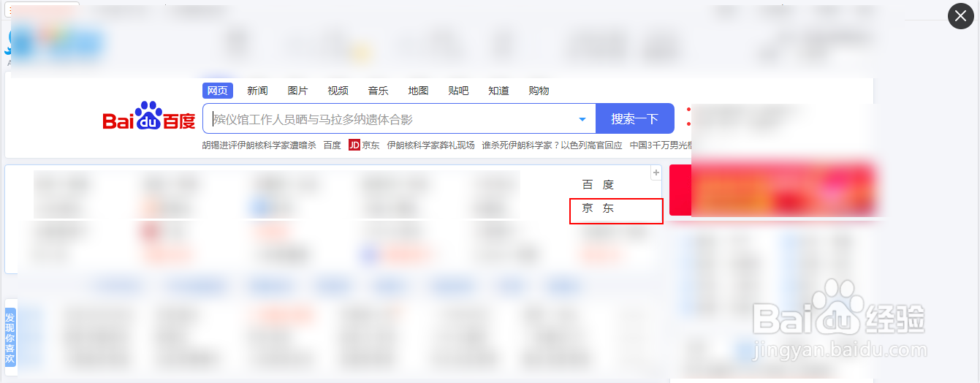980x383 pixels.
Task: Switch to the 新闻 tab
Action: click(257, 91)
